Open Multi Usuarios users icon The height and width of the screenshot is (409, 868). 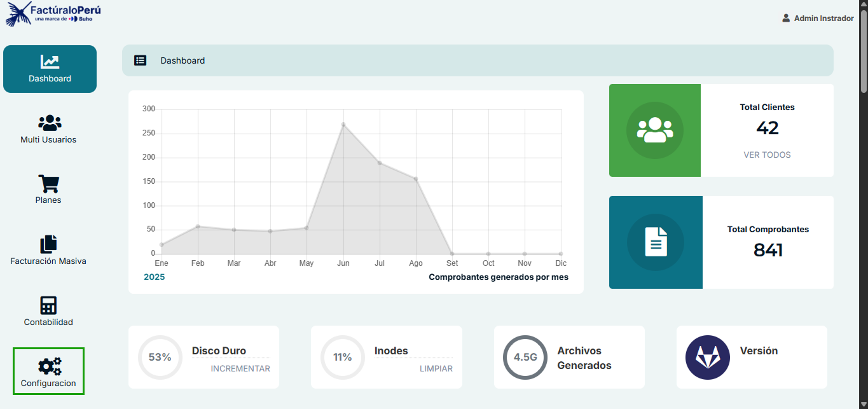(50, 123)
